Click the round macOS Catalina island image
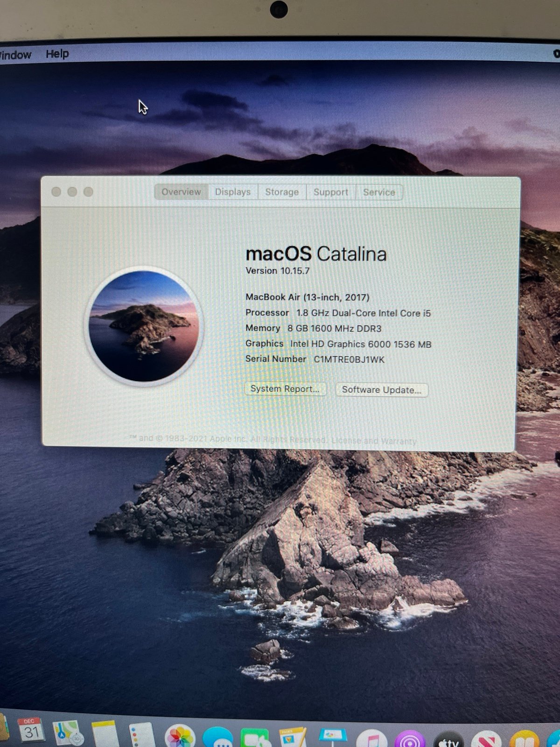The image size is (560, 747). 144,326
